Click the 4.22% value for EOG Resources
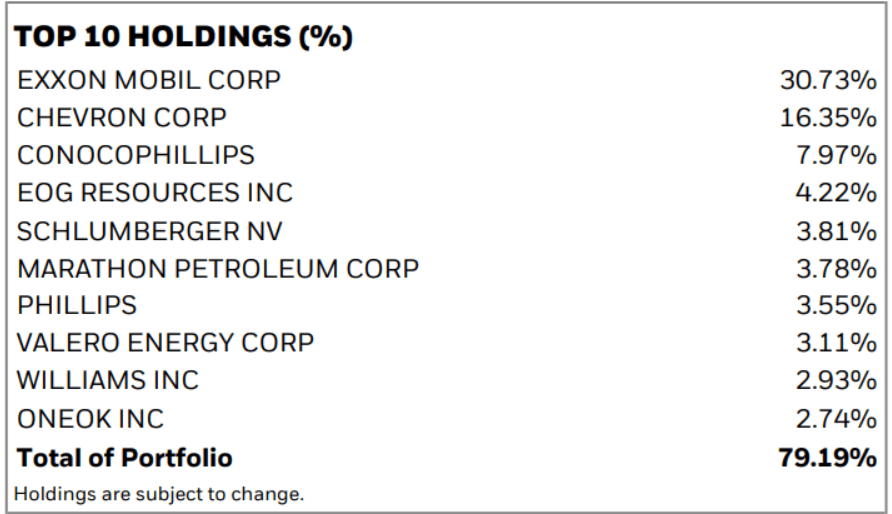 click(836, 193)
